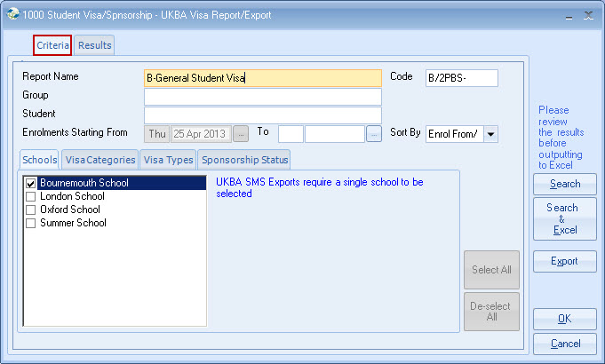Open the To date picker ellipsis button
Image resolution: width=605 pixels, height=364 pixels.
pos(373,133)
